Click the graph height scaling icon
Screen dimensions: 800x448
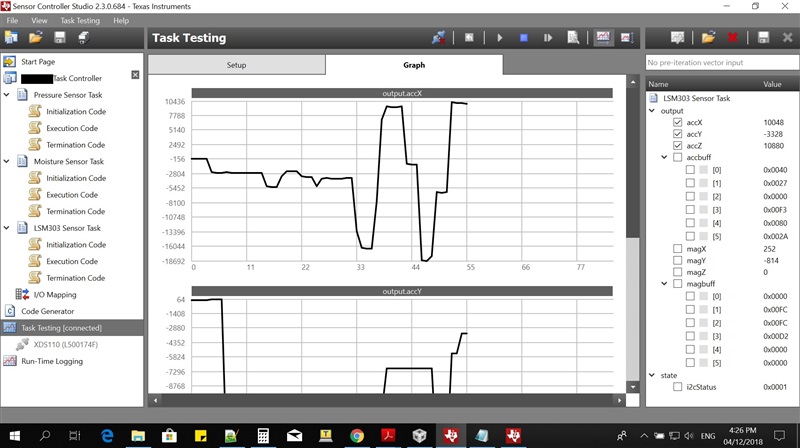pos(627,38)
